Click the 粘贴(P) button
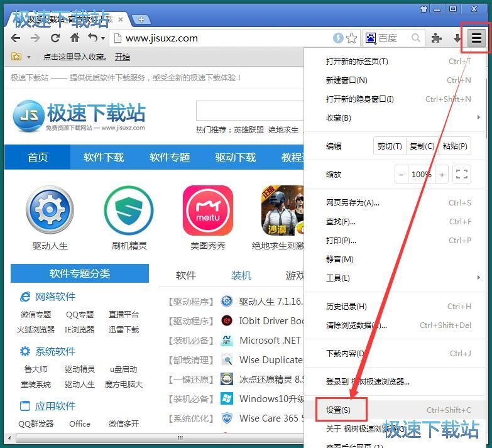The height and width of the screenshot is (448, 492). 454,146
